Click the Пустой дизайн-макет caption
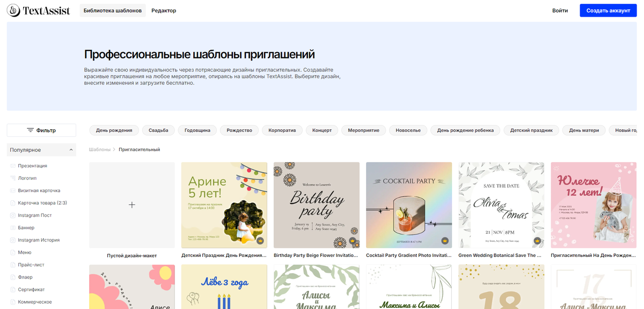The width and height of the screenshot is (644, 309). [132, 256]
